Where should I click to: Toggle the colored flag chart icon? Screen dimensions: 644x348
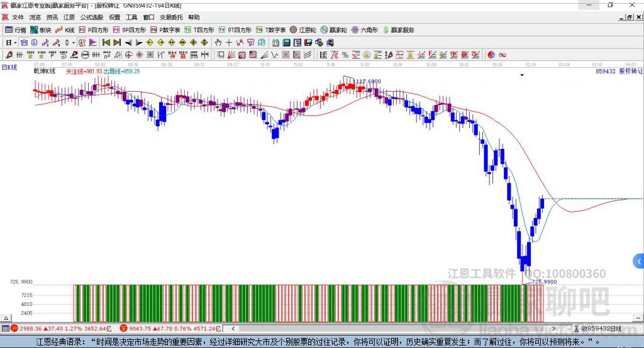(x=93, y=43)
